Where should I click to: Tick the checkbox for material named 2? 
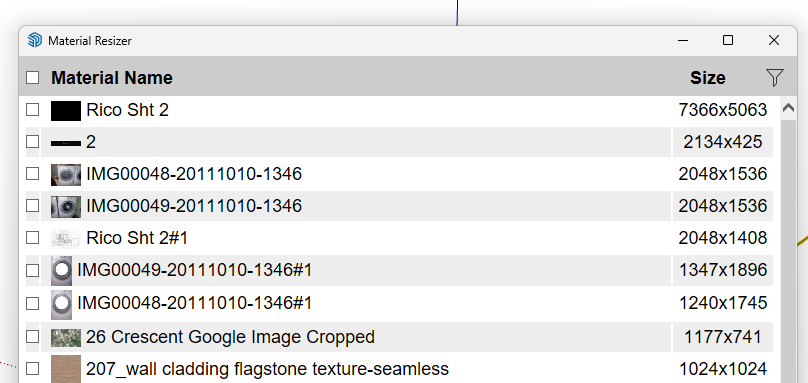(x=32, y=142)
